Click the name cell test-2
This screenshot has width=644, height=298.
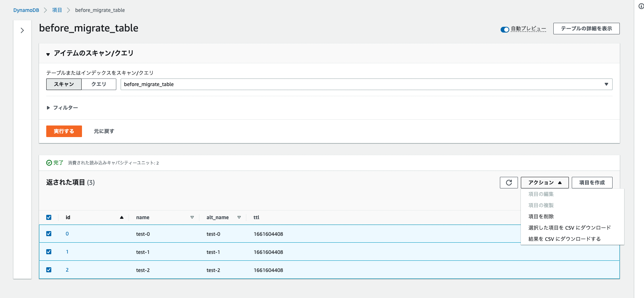(x=143, y=270)
